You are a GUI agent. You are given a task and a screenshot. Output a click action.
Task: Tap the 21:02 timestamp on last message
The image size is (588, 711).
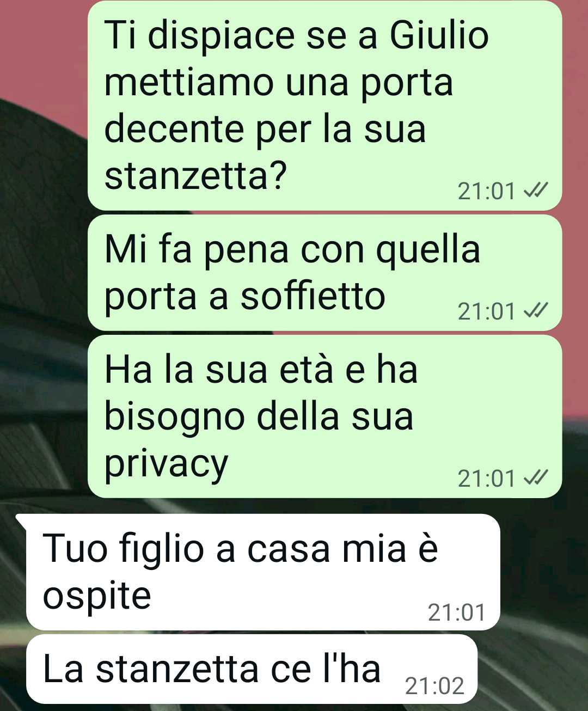tap(434, 686)
